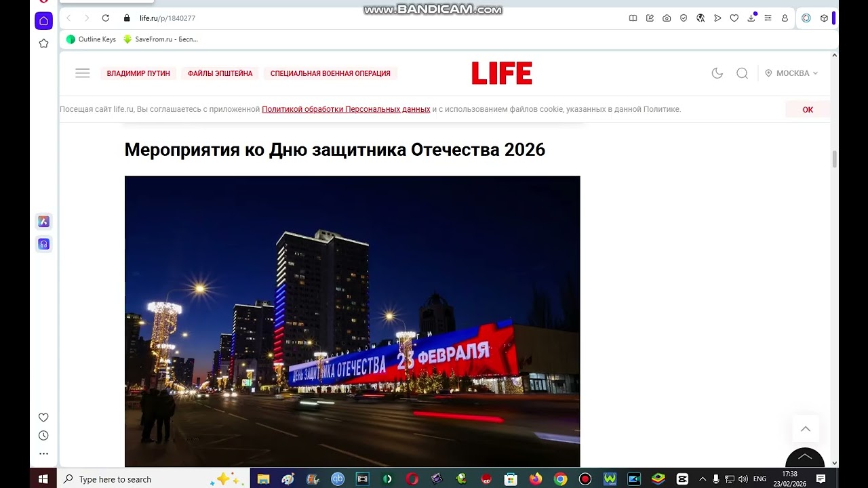
Task: Open BlueStacks from the taskbar
Action: click(x=658, y=479)
